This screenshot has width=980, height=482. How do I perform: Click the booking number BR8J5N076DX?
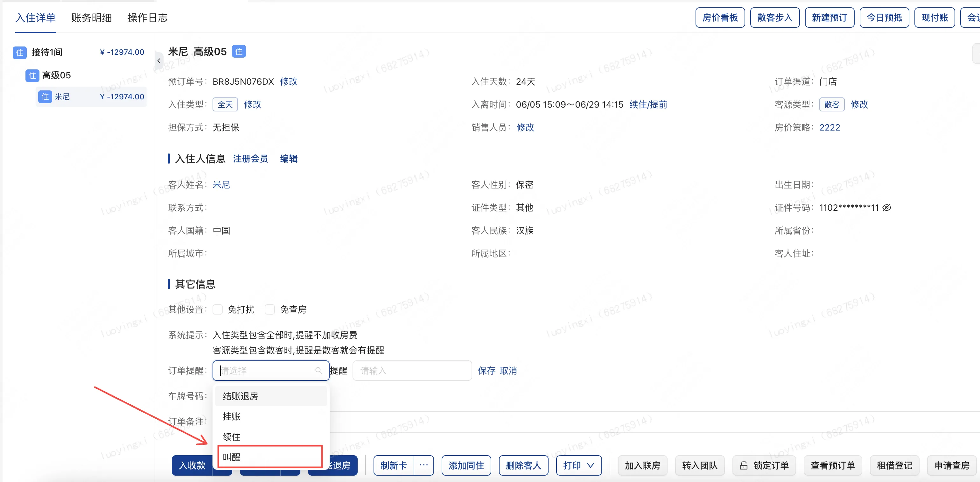243,82
